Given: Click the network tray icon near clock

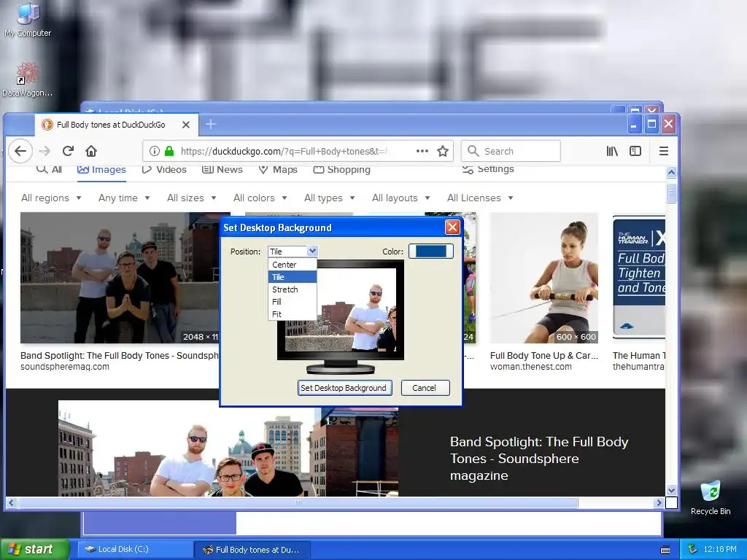Looking at the screenshot, I should 693,549.
